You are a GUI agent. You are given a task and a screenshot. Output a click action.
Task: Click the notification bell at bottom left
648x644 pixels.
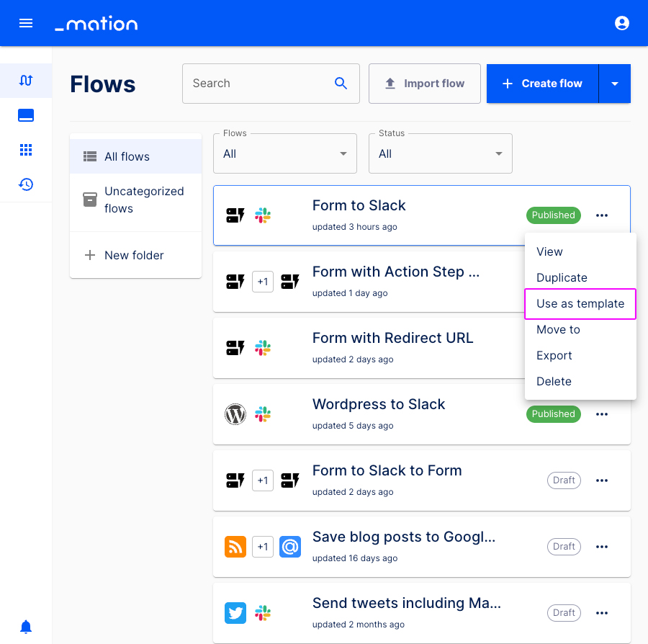pyautogui.click(x=26, y=627)
